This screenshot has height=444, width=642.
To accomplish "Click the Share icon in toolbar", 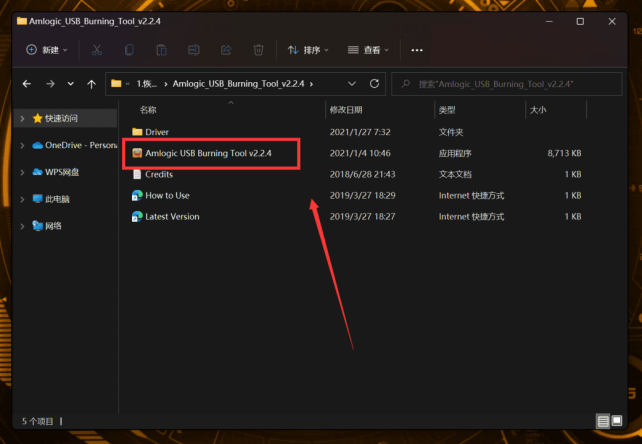I will (226, 50).
